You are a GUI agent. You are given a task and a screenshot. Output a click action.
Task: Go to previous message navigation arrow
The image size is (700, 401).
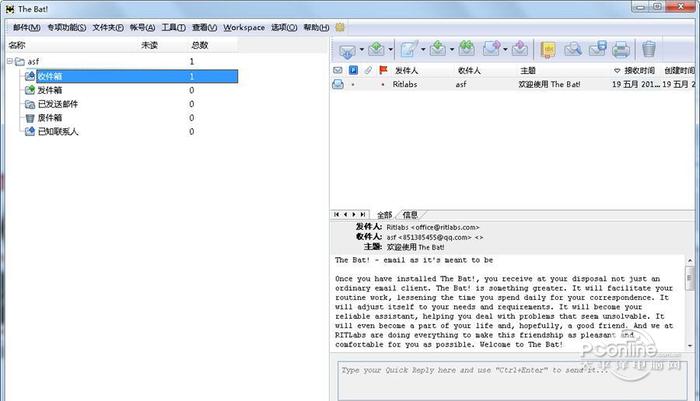tap(345, 215)
